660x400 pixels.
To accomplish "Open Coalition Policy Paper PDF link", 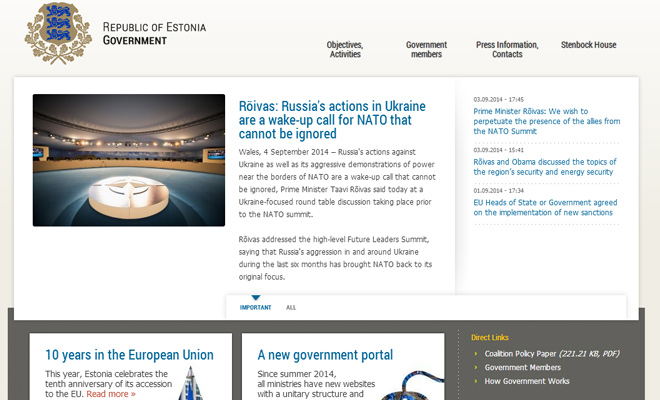I will point(552,354).
